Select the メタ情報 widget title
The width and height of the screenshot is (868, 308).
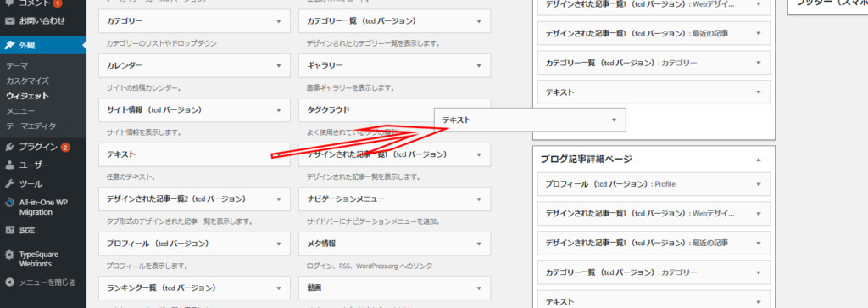pos(321,244)
